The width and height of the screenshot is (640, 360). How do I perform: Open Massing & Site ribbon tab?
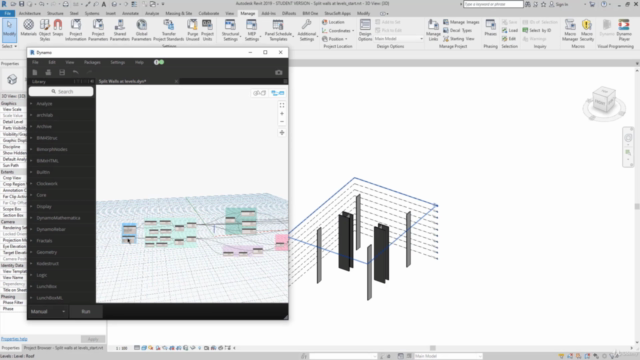178,13
